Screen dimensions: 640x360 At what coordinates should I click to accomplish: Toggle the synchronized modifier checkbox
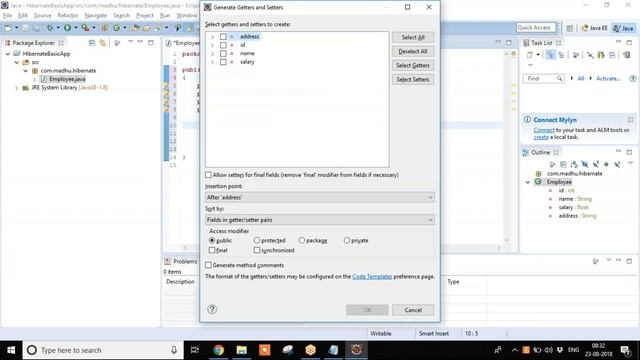257,250
